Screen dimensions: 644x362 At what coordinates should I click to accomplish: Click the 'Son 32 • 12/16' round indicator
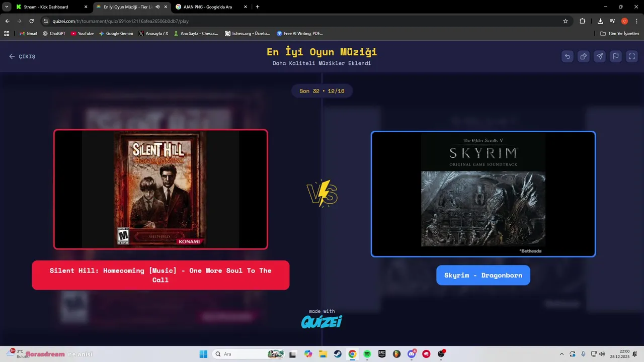tap(322, 91)
